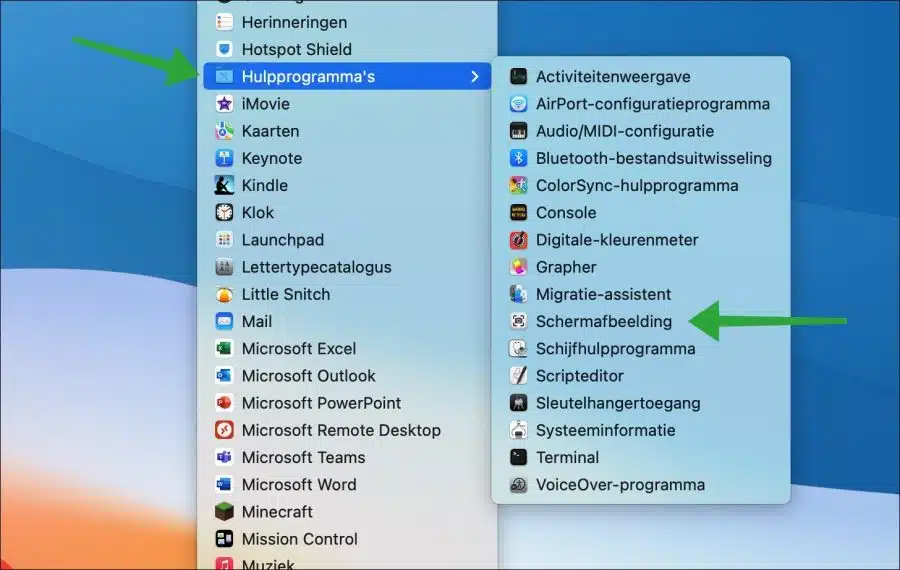This screenshot has width=900, height=570.
Task: Click the Scripteditor pen icon
Action: pyautogui.click(x=518, y=375)
